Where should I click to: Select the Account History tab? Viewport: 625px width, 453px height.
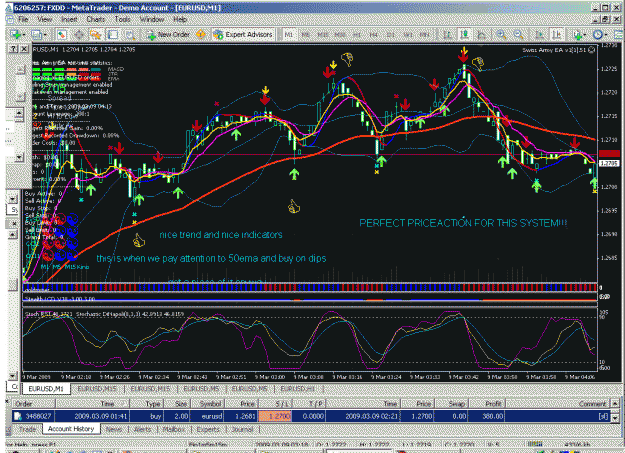[71, 429]
